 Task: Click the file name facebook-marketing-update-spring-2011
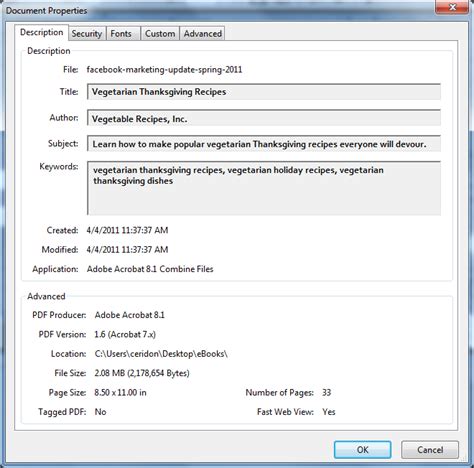pos(164,70)
